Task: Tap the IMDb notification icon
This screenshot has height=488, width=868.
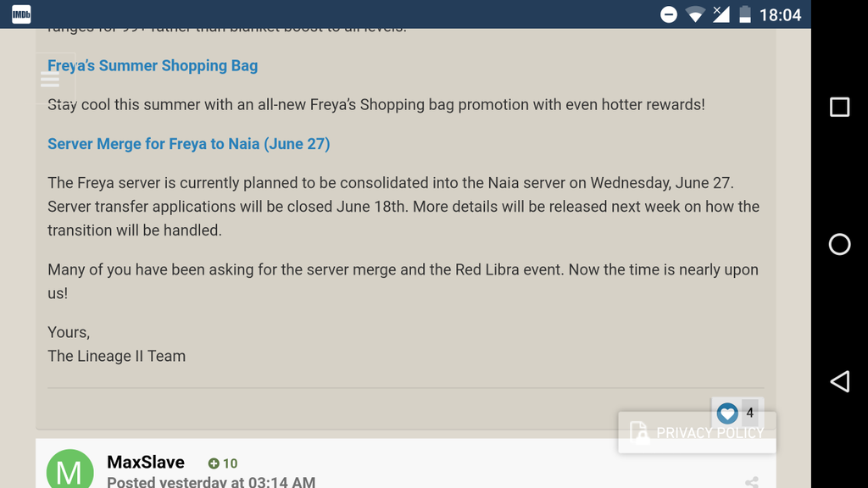Action: tap(21, 14)
